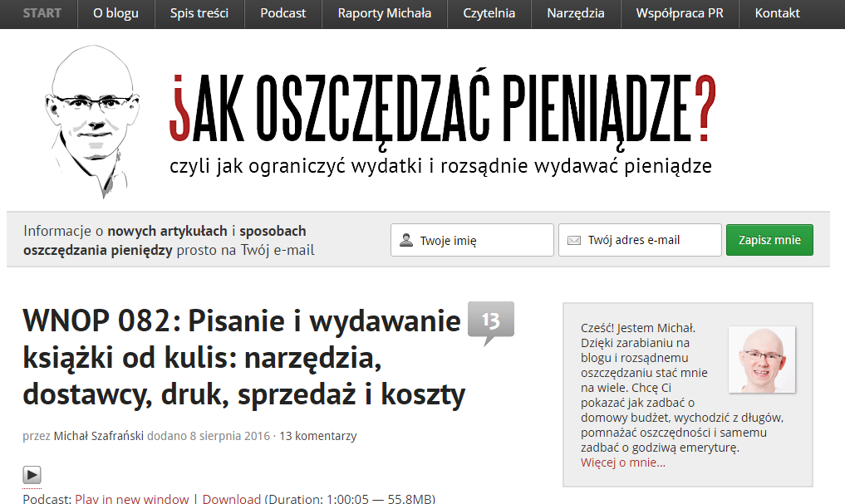Go to the O blogu page
The height and width of the screenshot is (504, 845).
[x=115, y=13]
